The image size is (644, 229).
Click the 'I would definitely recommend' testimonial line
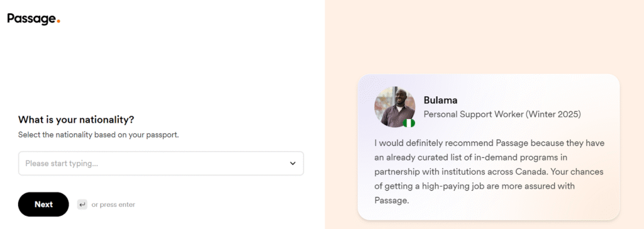pos(489,143)
